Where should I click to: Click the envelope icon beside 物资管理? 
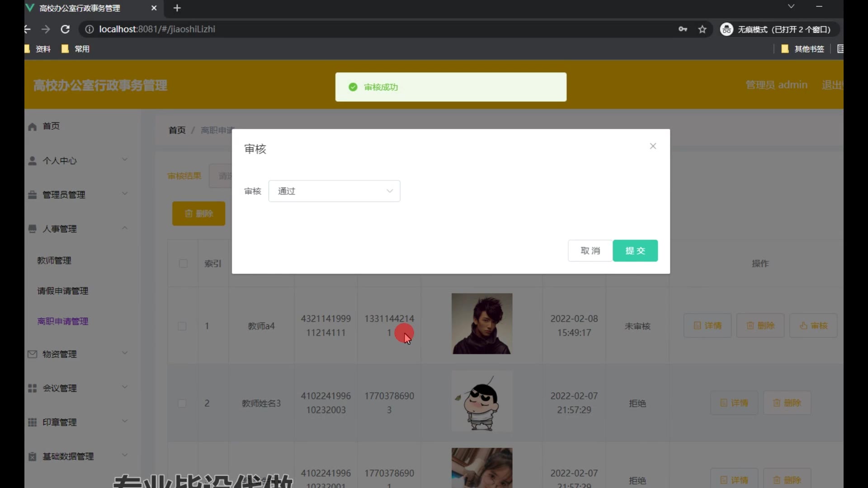click(x=32, y=354)
